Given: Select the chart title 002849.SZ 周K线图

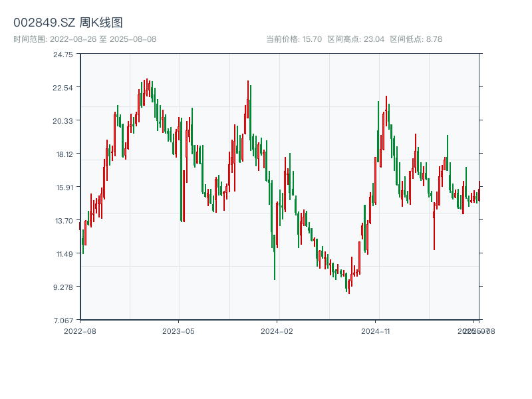Looking at the screenshot, I should tap(68, 23).
